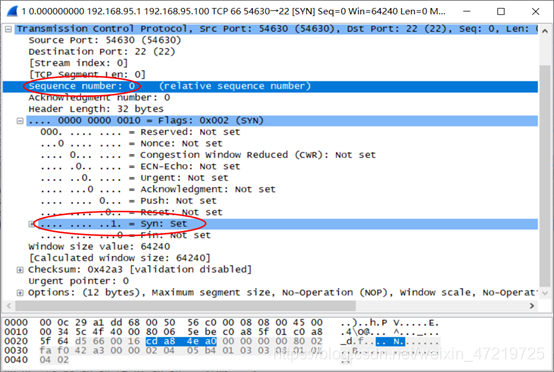Image resolution: width=554 pixels, height=372 pixels.
Task: Select the Acknowledgment number: 0 row
Action: coord(99,98)
